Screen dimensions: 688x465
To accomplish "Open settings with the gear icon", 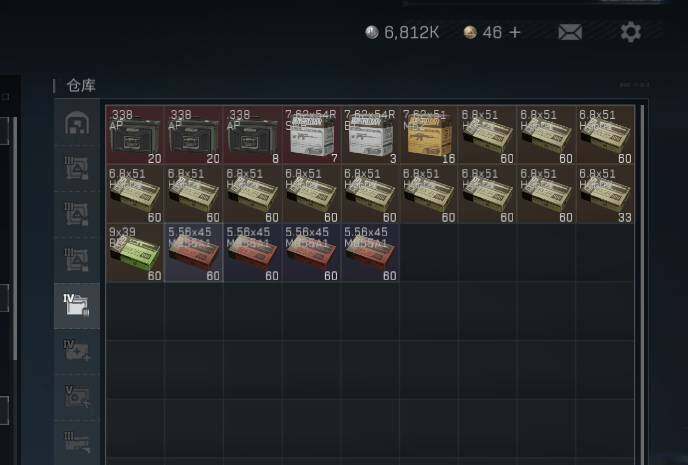I will point(631,32).
